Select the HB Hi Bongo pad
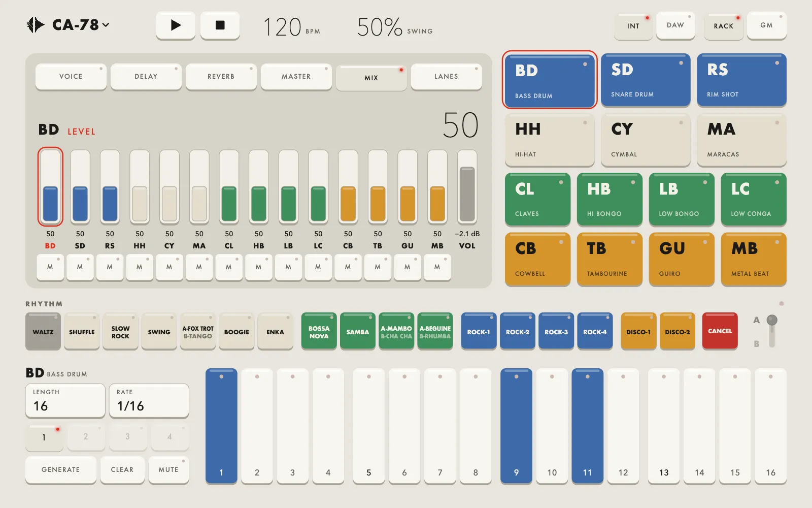This screenshot has width=812, height=508. point(610,199)
